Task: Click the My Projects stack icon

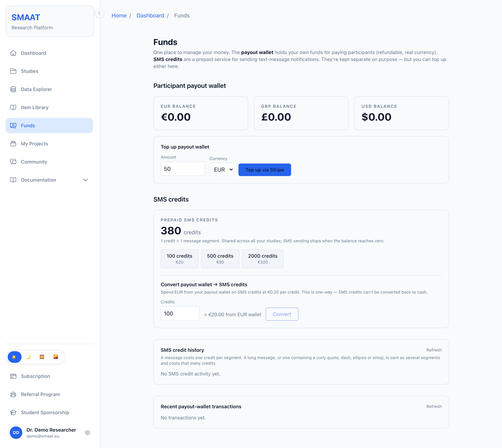Action: (x=13, y=144)
